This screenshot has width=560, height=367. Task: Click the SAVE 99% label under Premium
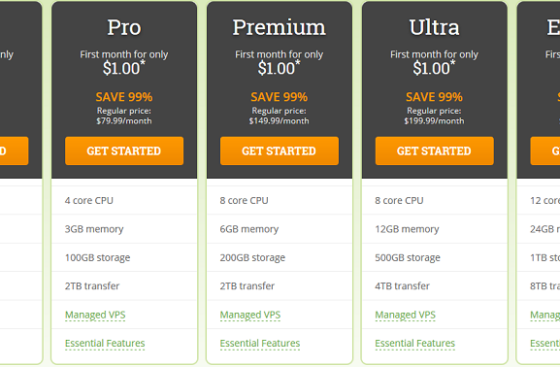click(279, 97)
